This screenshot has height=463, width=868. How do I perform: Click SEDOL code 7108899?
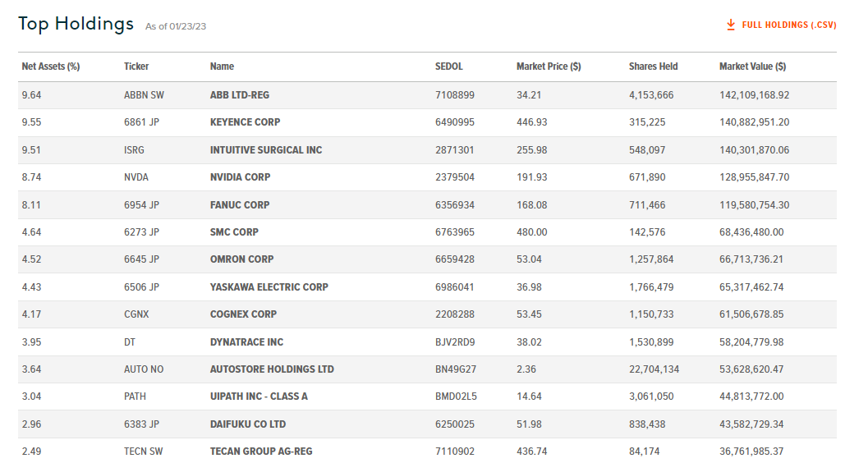pos(455,95)
